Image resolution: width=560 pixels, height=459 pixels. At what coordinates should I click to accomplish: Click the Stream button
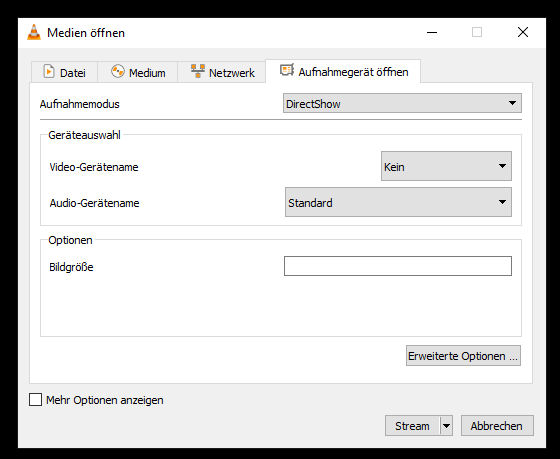pyautogui.click(x=412, y=426)
